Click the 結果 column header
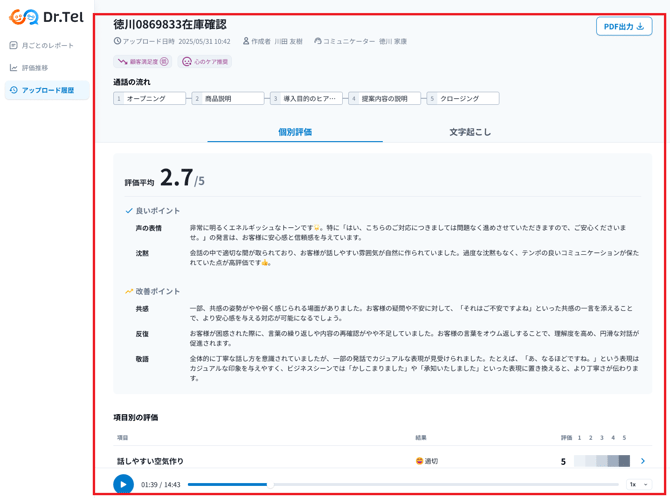 pos(421,438)
